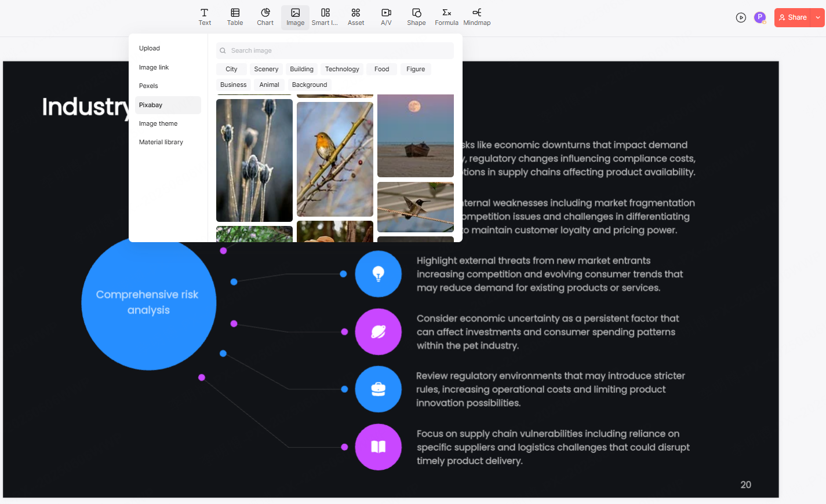Open the Asset panel icon
This screenshot has width=826, height=504.
click(355, 17)
